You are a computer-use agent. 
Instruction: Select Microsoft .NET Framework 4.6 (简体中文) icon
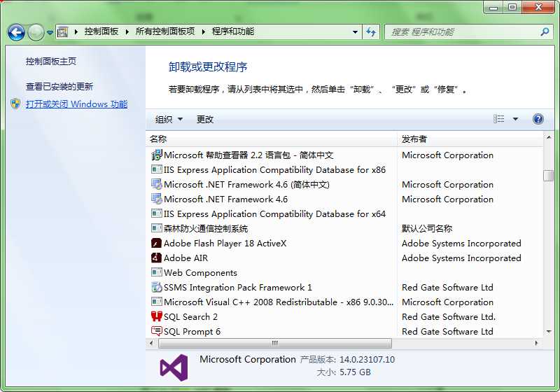click(156, 184)
